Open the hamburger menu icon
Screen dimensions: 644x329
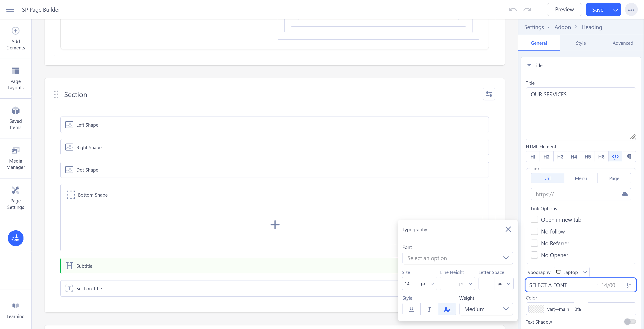pos(10,9)
